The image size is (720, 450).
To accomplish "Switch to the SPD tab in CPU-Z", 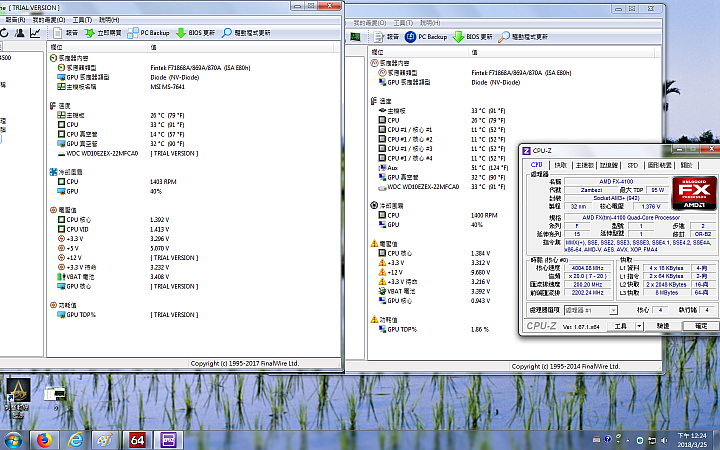I will click(x=633, y=165).
